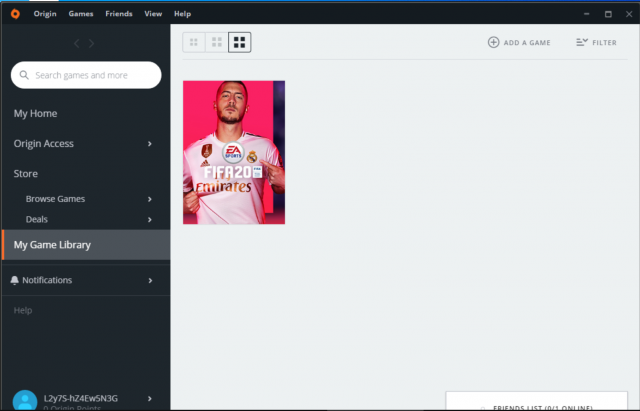Switch to large tile view
640x411 pixels.
tap(240, 42)
